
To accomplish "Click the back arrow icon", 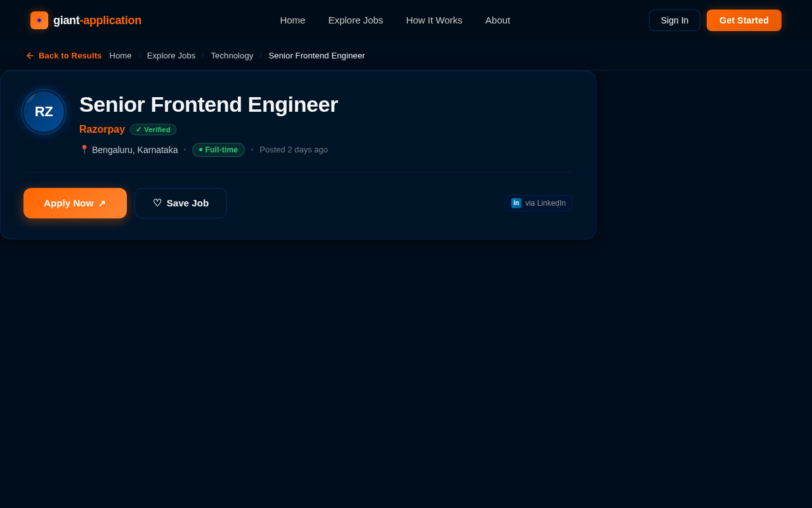I will point(30,56).
